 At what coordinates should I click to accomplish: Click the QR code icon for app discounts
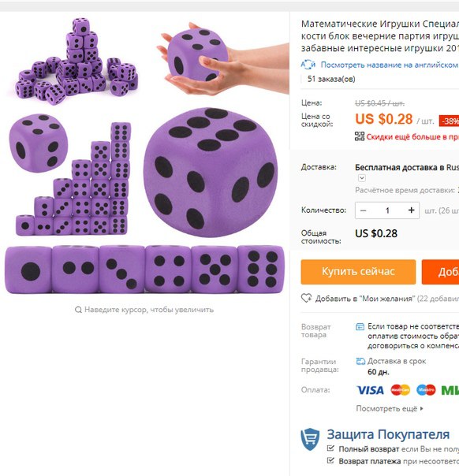click(x=360, y=136)
